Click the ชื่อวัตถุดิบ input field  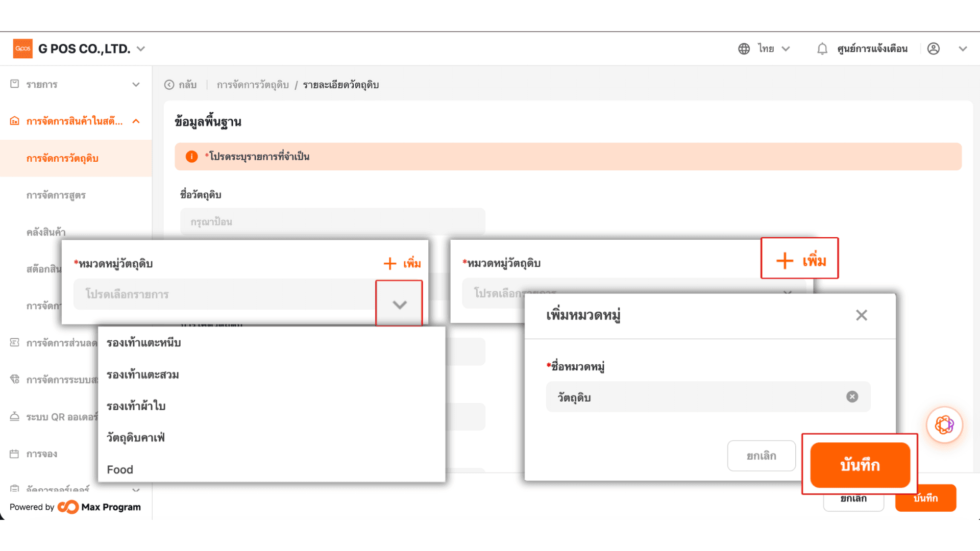(332, 221)
